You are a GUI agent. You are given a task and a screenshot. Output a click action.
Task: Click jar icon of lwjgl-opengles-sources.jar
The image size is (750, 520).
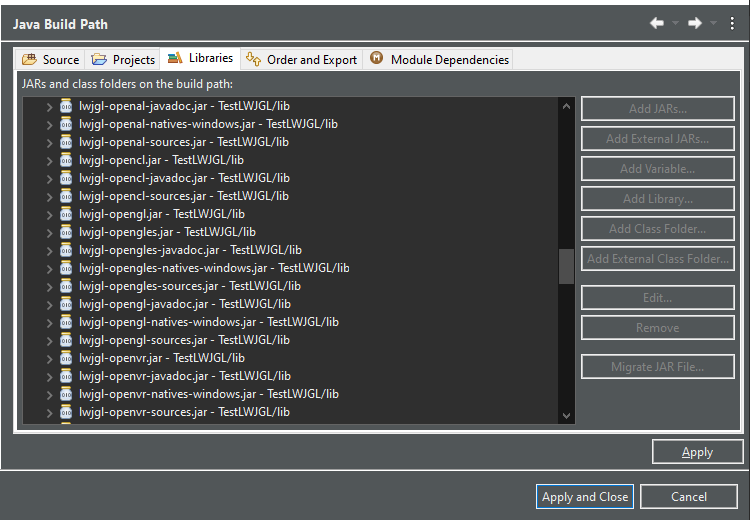[66, 286]
